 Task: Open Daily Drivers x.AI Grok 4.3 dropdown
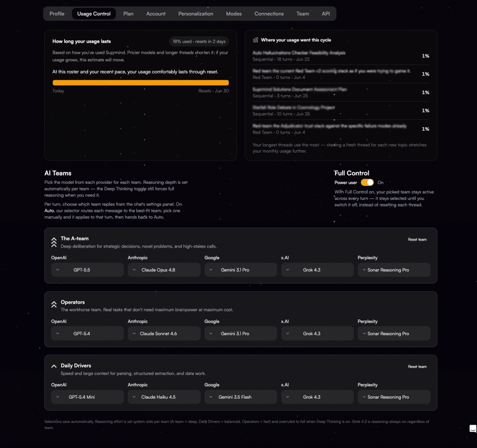click(317, 397)
